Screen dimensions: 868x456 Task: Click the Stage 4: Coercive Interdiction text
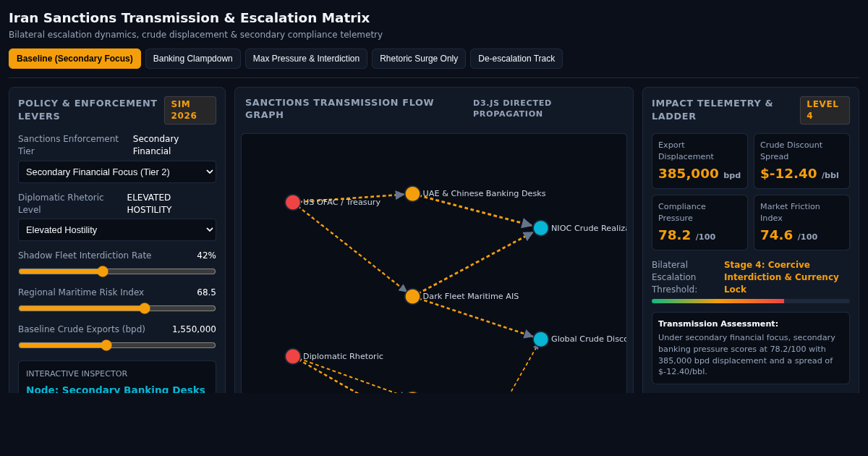tap(782, 277)
